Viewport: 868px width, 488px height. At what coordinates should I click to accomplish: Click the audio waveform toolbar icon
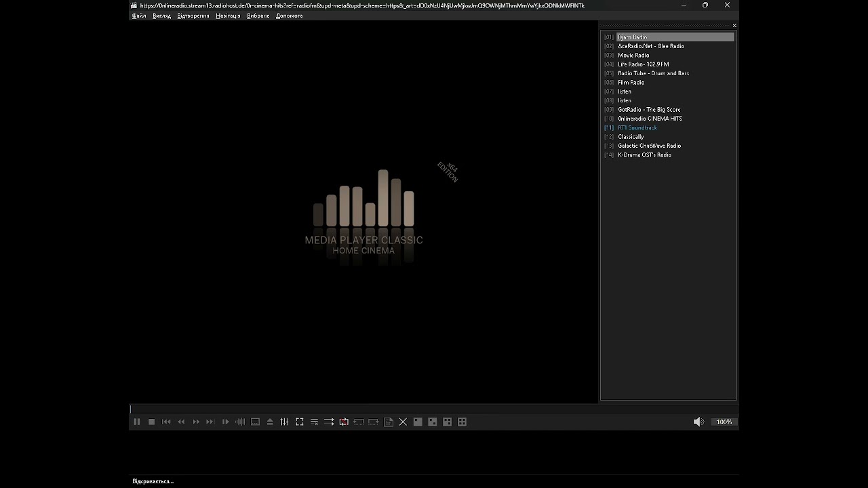240,422
